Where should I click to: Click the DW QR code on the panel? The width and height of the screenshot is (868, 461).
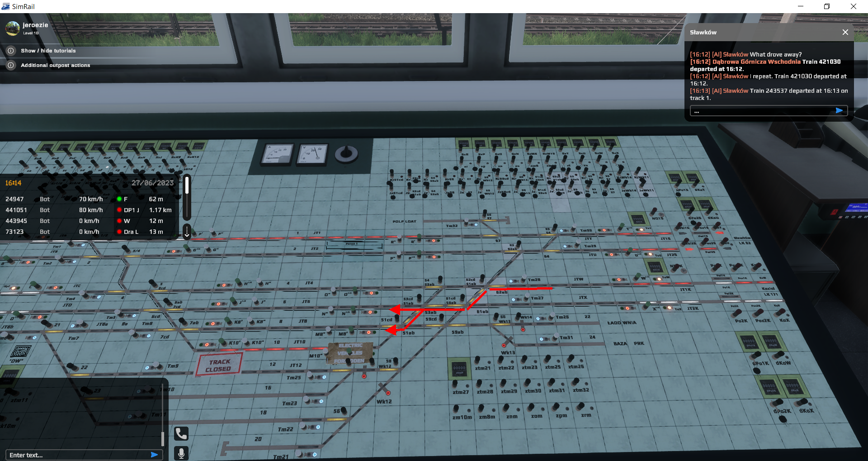[20, 352]
